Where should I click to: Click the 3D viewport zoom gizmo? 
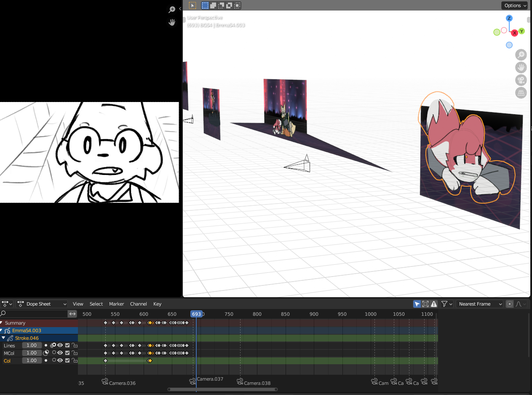521,55
